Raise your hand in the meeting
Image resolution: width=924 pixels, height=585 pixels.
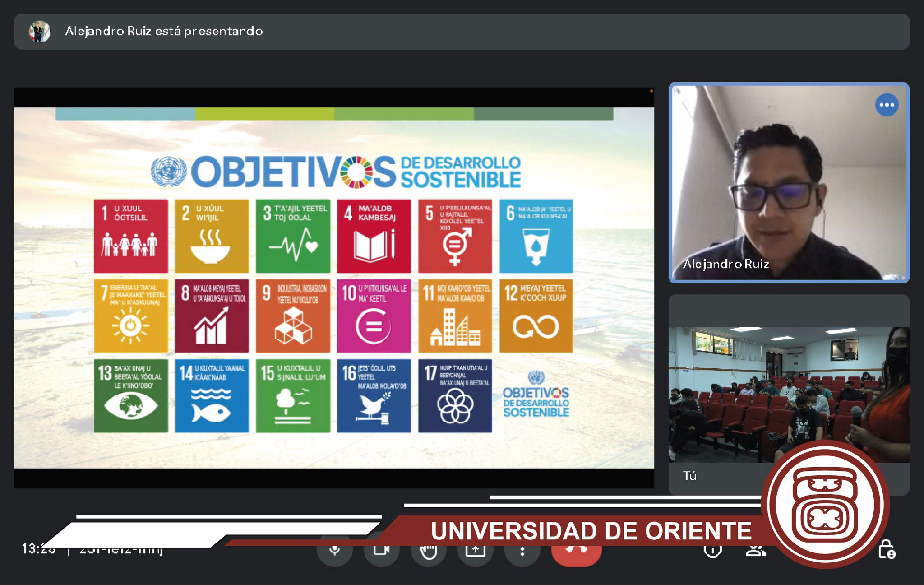coord(429,550)
